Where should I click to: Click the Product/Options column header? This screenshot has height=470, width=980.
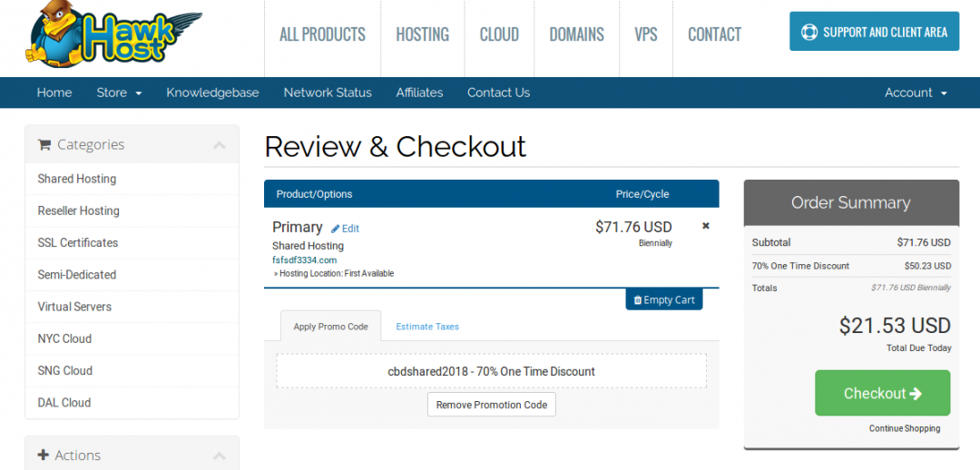coord(314,194)
